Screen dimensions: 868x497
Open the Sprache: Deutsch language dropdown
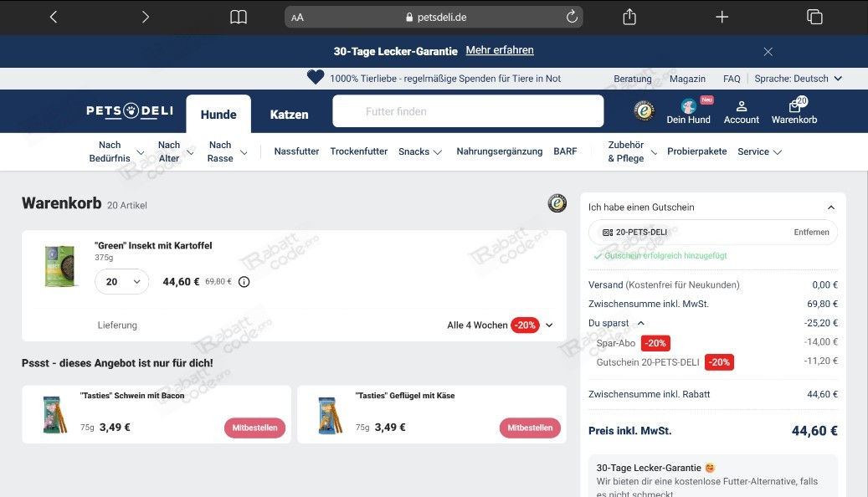[798, 79]
